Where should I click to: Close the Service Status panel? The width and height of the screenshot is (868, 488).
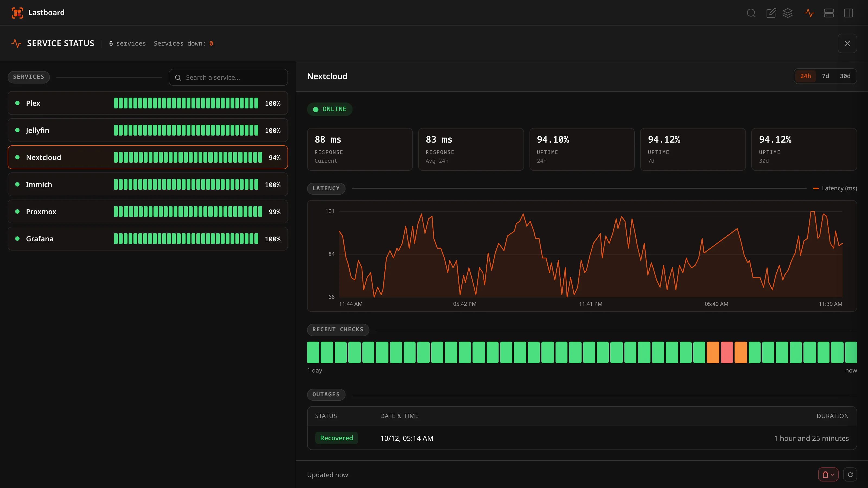point(847,43)
